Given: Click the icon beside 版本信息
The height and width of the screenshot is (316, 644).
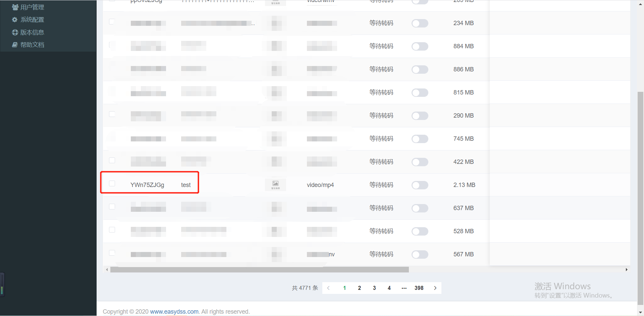Looking at the screenshot, I should point(15,33).
